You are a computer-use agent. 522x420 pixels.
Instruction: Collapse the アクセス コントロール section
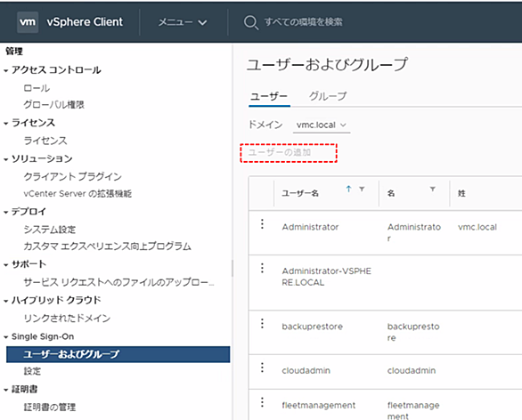5,70
